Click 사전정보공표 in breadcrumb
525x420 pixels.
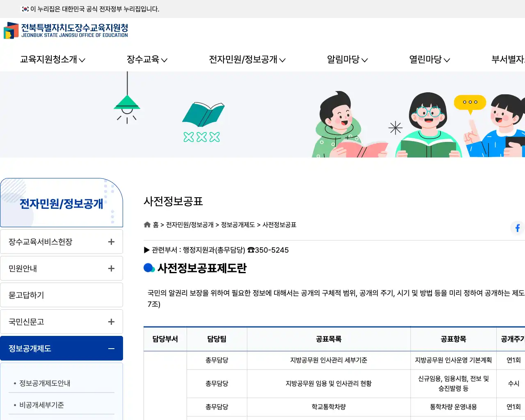(279, 225)
